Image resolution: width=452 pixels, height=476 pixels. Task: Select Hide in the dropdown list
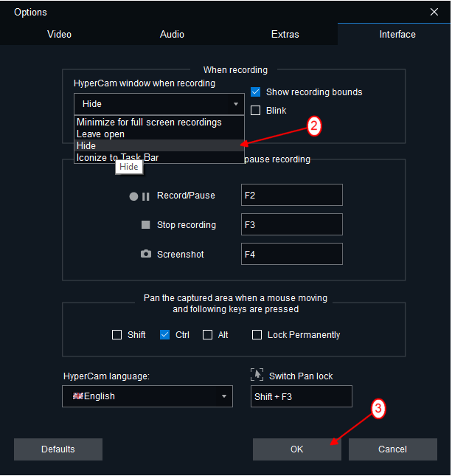(x=159, y=145)
